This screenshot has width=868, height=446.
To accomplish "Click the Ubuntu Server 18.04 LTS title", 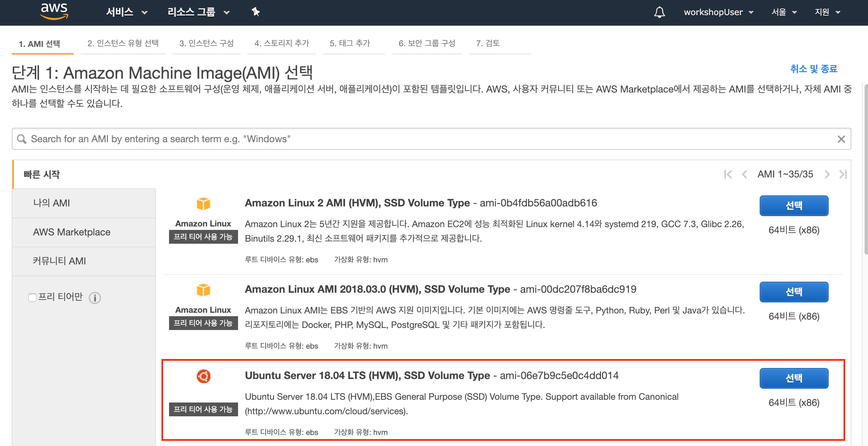I will tap(367, 376).
